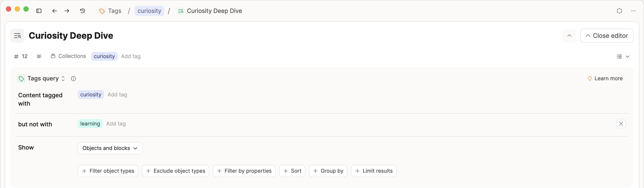
Task: Go back with the left arrow
Action: [55, 11]
